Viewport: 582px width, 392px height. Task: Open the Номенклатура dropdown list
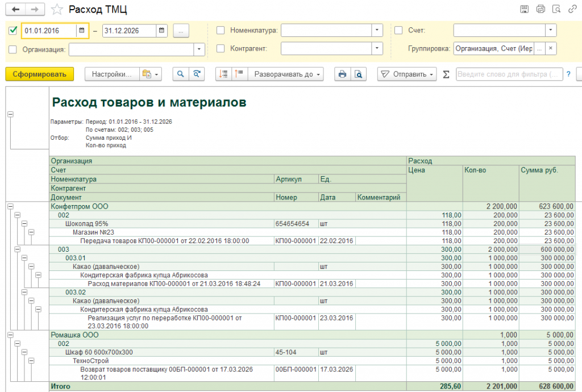point(377,31)
